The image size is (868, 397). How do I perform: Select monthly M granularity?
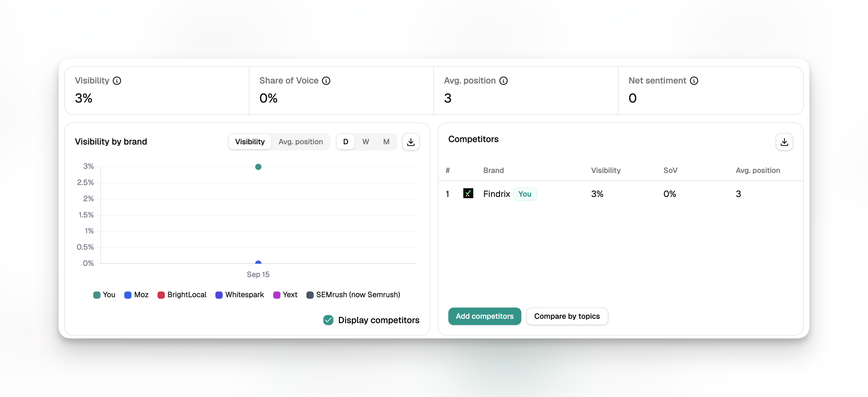[386, 142]
